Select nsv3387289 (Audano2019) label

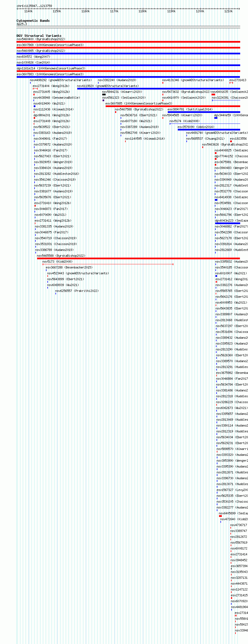pyautogui.click(x=140, y=127)
